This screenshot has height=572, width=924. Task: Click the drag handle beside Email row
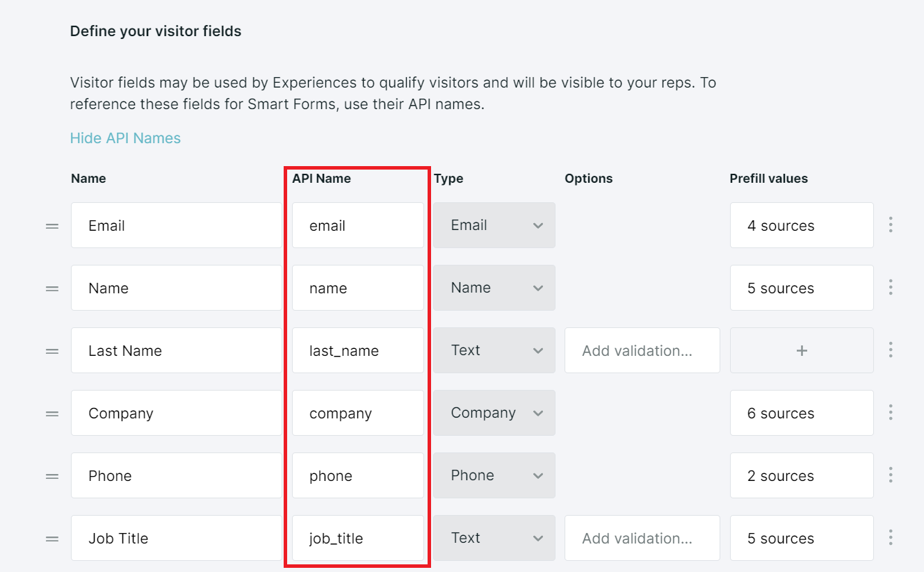(52, 226)
